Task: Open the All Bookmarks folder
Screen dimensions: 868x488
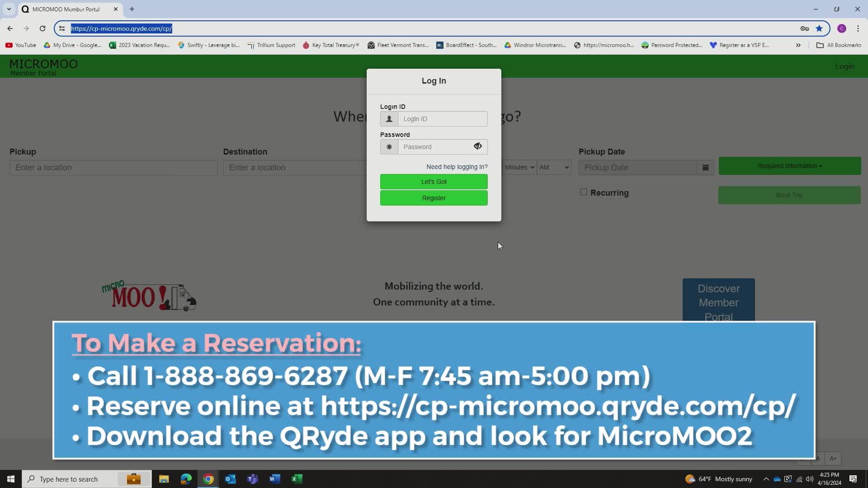Action: [x=839, y=45]
